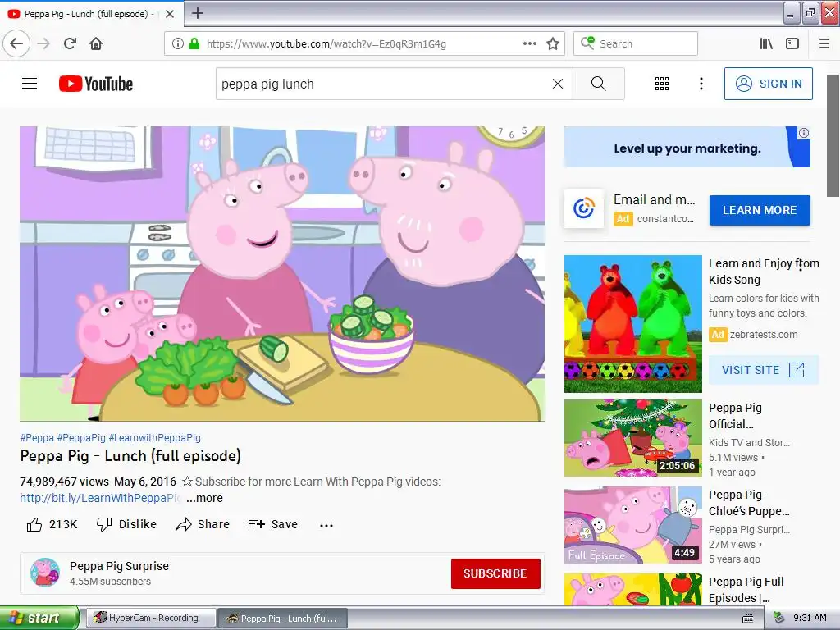Click the keyboard icon in system tray
Viewport: 840px width, 630px height.
click(x=748, y=619)
